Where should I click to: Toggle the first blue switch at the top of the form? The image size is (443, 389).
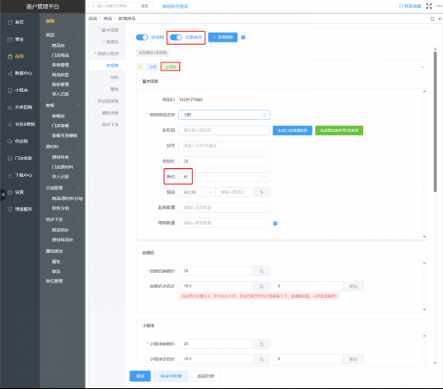pyautogui.click(x=142, y=37)
